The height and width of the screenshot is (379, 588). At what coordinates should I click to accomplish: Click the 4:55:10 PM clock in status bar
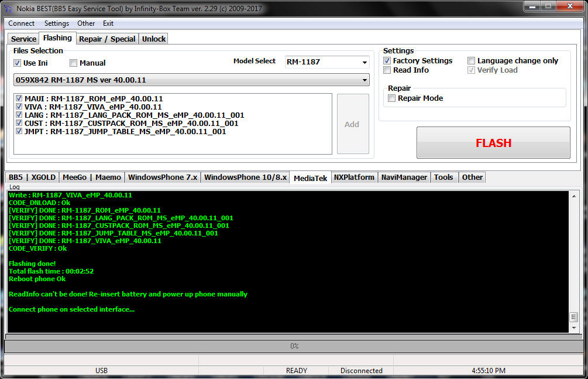point(489,371)
